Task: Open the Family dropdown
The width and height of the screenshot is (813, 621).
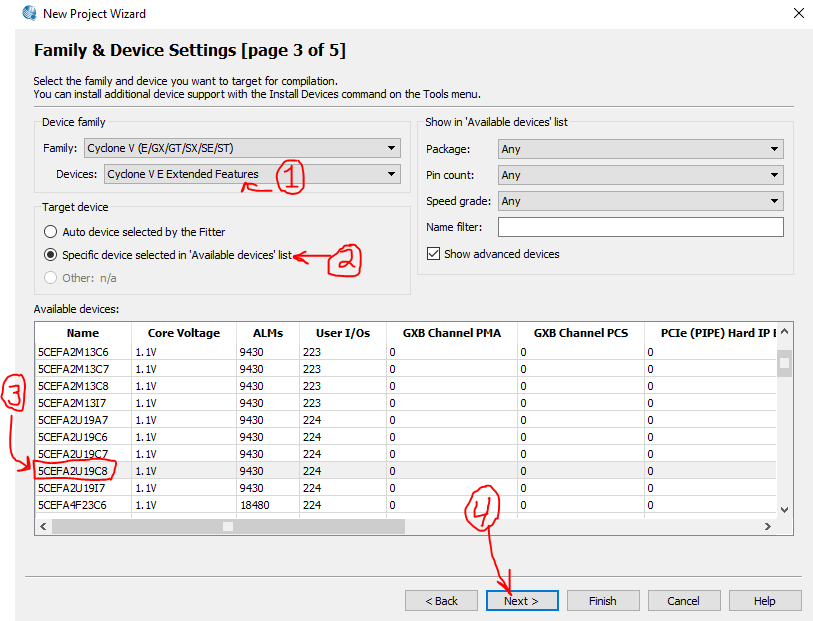Action: [242, 149]
